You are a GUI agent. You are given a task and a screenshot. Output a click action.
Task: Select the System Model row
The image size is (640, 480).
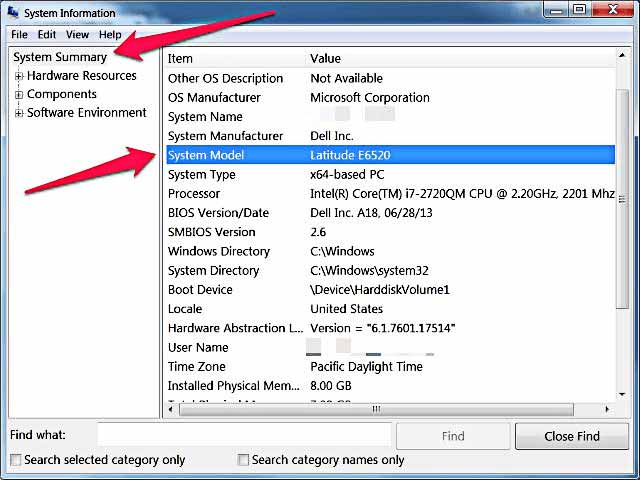coord(389,155)
